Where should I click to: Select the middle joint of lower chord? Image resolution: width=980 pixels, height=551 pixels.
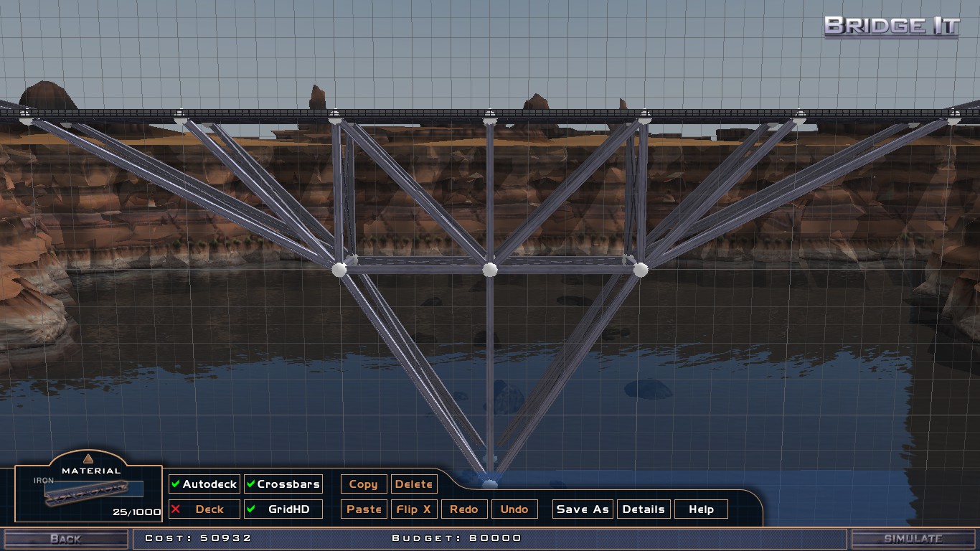[x=490, y=269]
